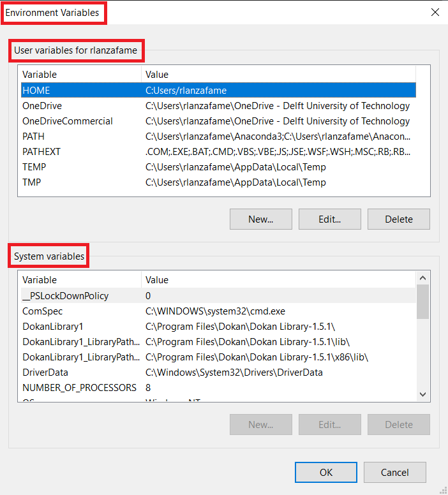Confirm changes with the OK button
Screen dimensions: 448x495
325,473
